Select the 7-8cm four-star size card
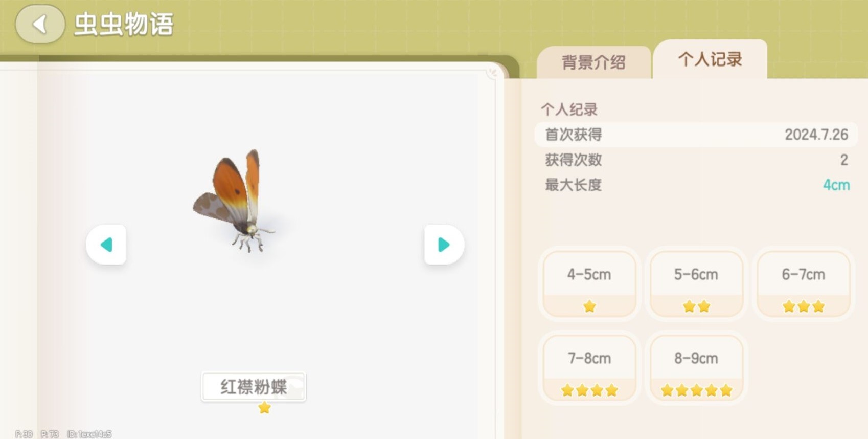Screen dimensions: 868x439 pos(589,368)
